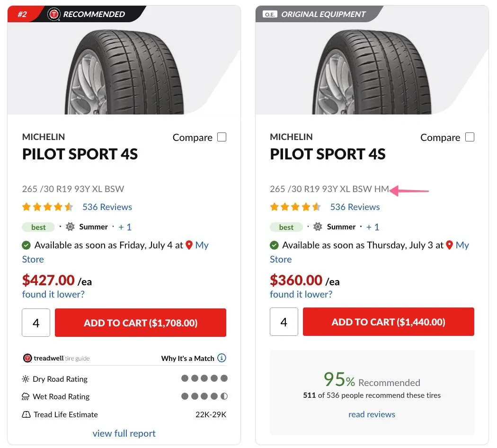
Task: Click the Why It's a Match info icon
Action: tap(222, 358)
